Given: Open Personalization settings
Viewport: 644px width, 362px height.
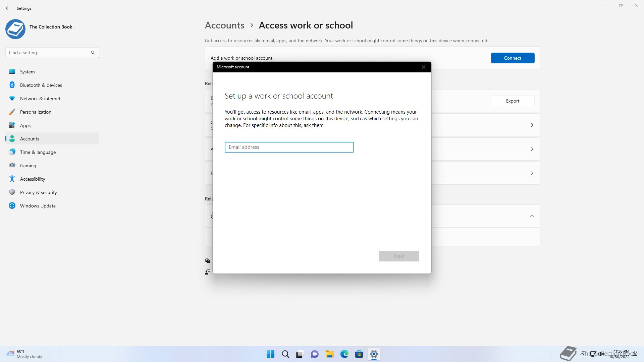Looking at the screenshot, I should (36, 112).
